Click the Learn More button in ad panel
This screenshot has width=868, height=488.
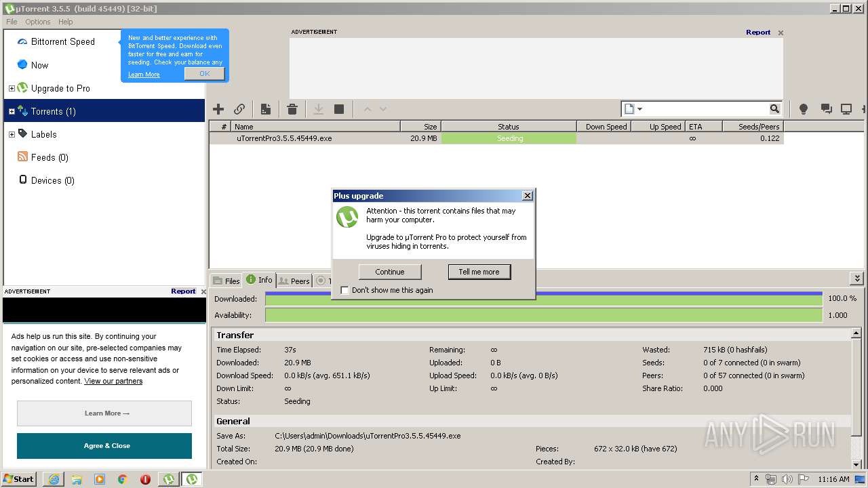point(104,413)
